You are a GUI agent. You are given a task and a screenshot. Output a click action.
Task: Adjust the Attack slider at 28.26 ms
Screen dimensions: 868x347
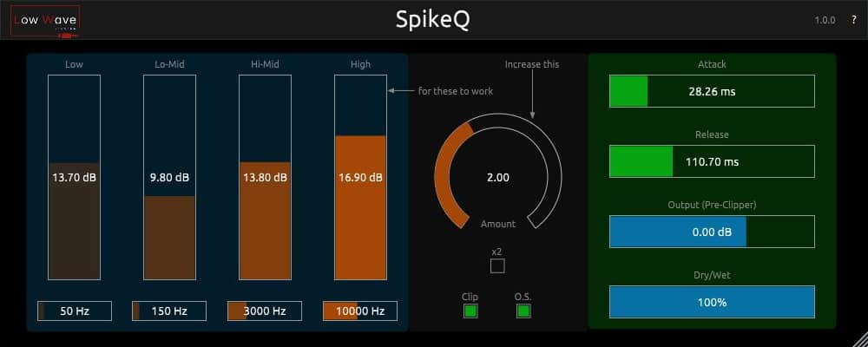[712, 91]
